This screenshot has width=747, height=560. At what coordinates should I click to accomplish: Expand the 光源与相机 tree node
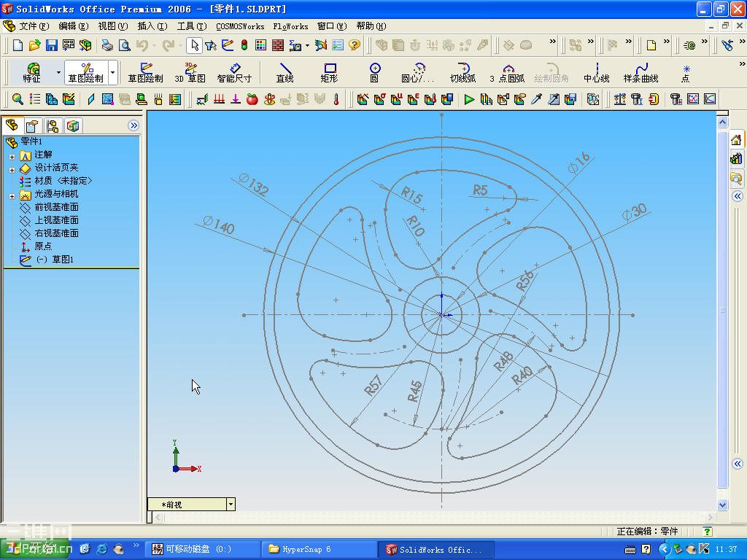[x=12, y=195]
